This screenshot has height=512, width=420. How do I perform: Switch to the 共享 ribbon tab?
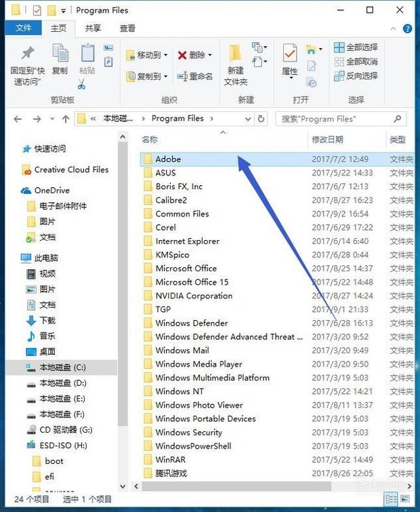93,28
